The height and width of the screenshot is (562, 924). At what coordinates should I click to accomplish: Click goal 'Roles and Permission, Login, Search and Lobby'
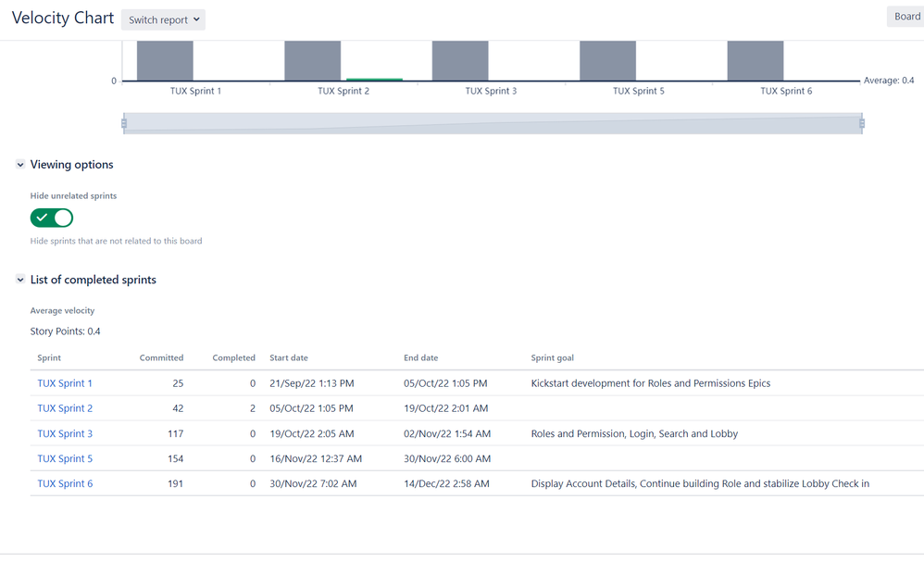(x=634, y=433)
